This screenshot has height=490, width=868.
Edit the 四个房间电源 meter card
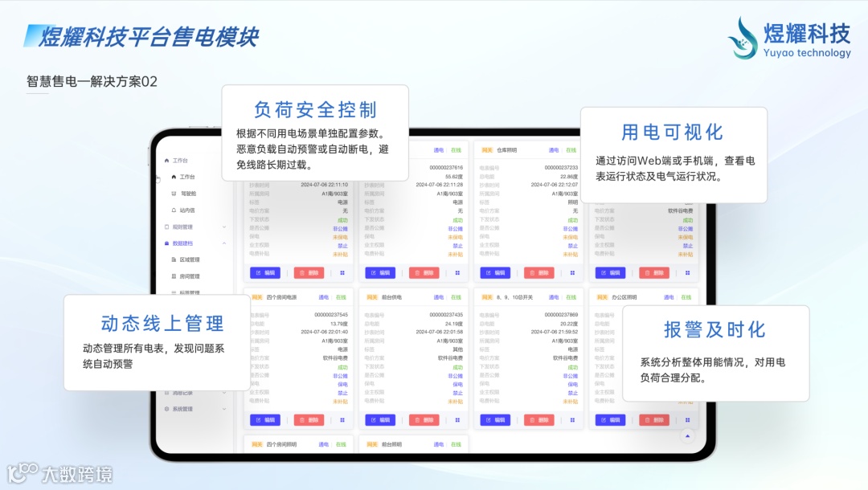pyautogui.click(x=265, y=420)
